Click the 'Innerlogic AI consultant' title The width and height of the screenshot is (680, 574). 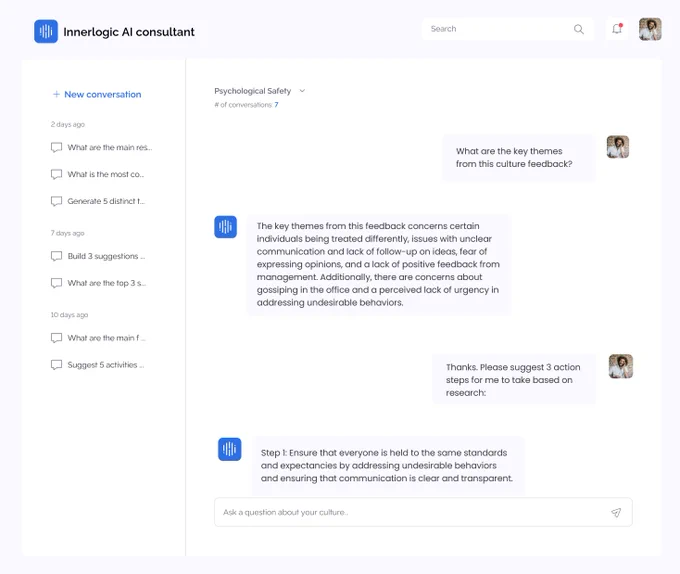point(129,32)
